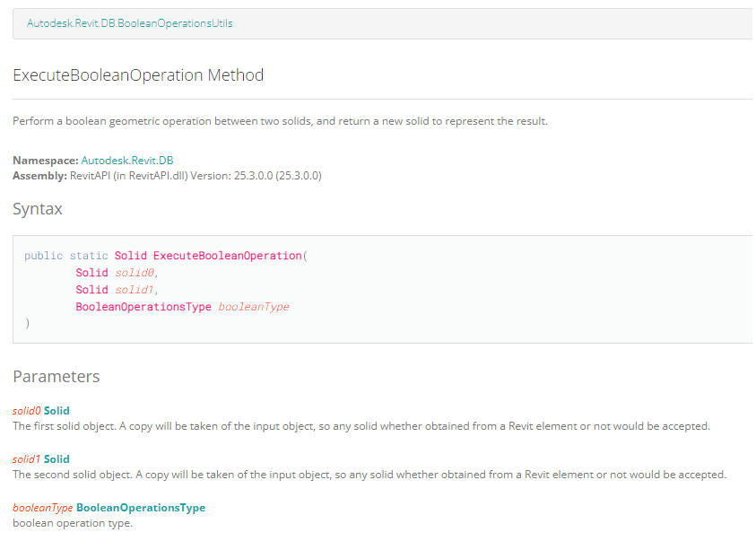Click the Solid return type before ExecuteBooleanOperation in code
The height and width of the screenshot is (541, 756).
[131, 256]
